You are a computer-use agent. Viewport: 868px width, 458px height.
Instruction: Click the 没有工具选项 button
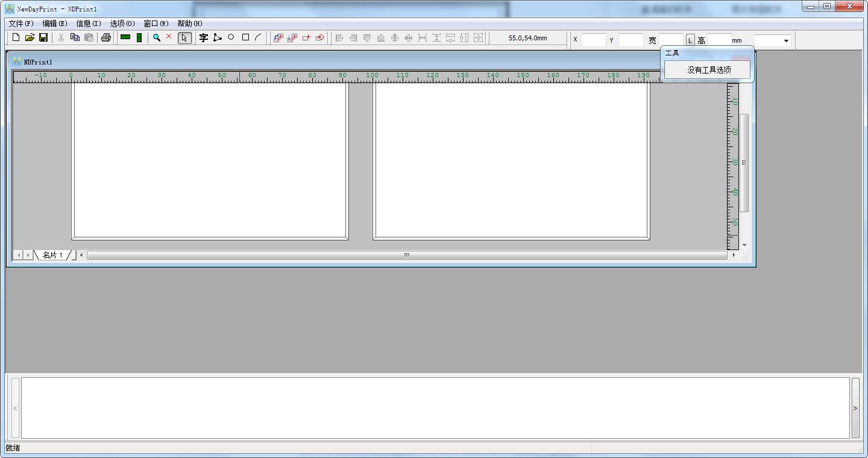(709, 70)
